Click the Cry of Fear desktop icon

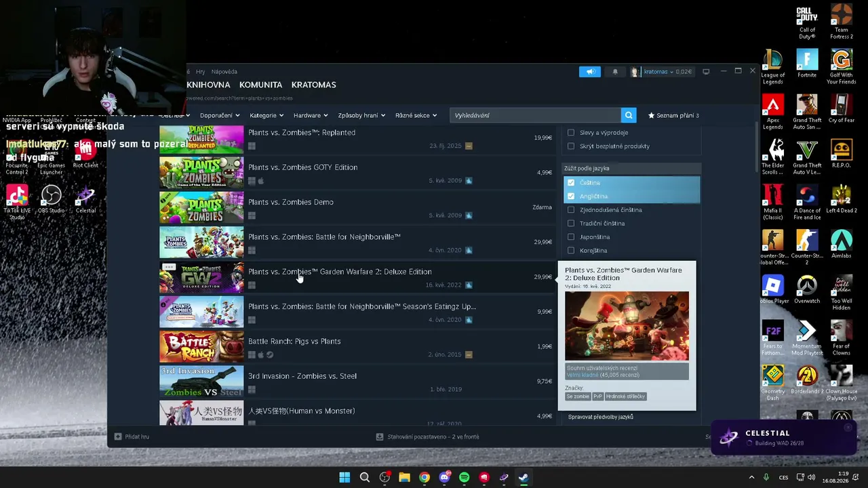coord(842,108)
